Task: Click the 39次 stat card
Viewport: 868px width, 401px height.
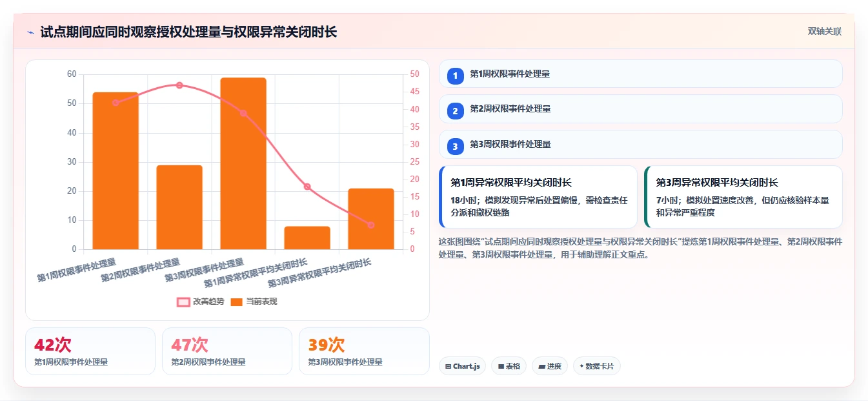Action: point(364,351)
